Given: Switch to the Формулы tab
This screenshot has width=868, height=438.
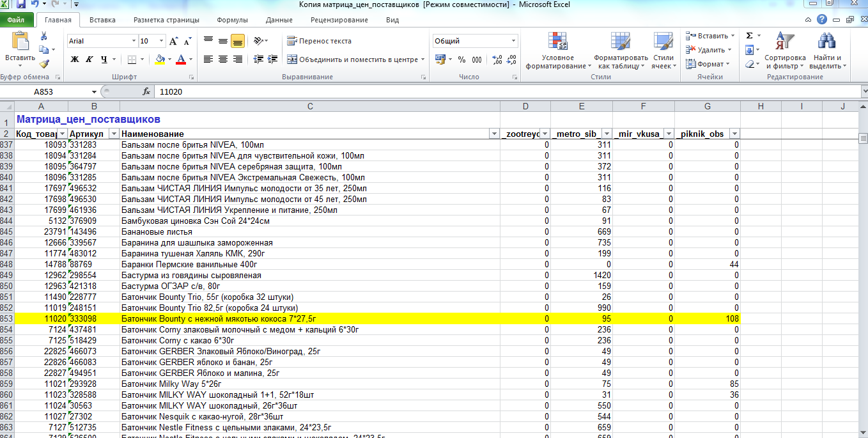Looking at the screenshot, I should 232,20.
